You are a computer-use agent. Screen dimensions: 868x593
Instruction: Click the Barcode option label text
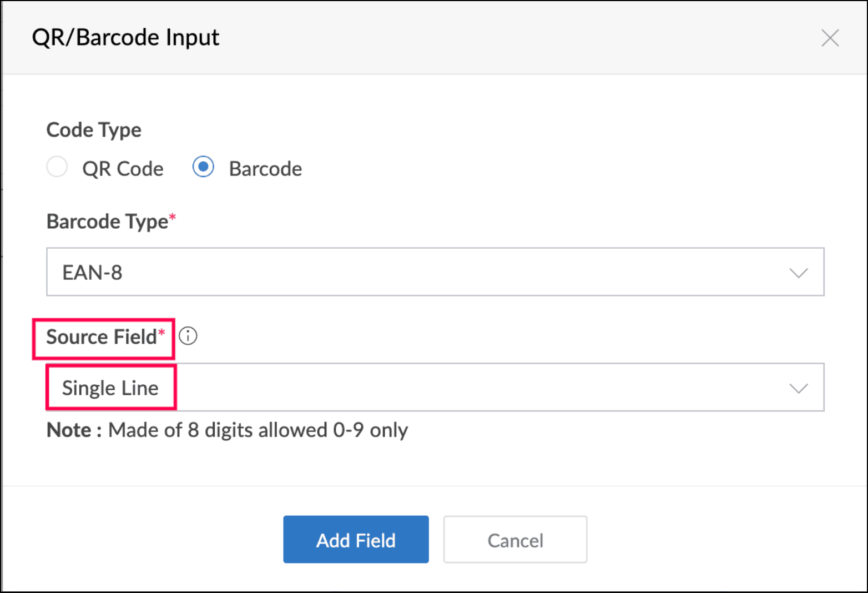265,169
